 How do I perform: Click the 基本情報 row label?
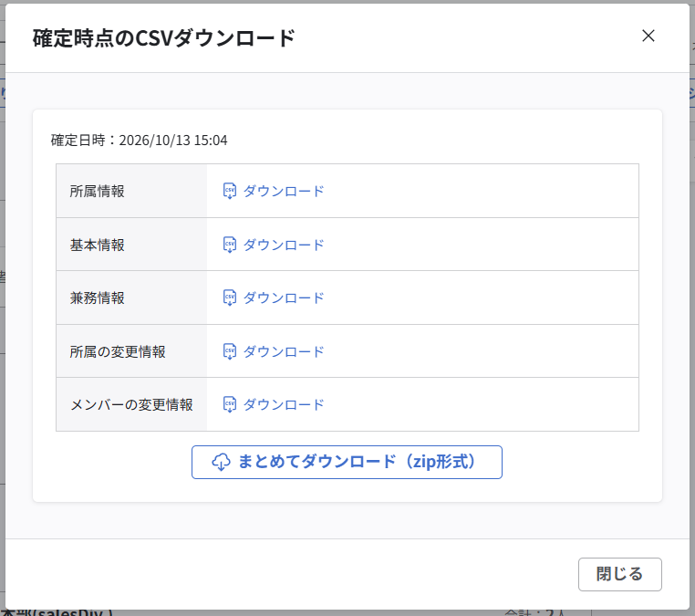pos(97,245)
